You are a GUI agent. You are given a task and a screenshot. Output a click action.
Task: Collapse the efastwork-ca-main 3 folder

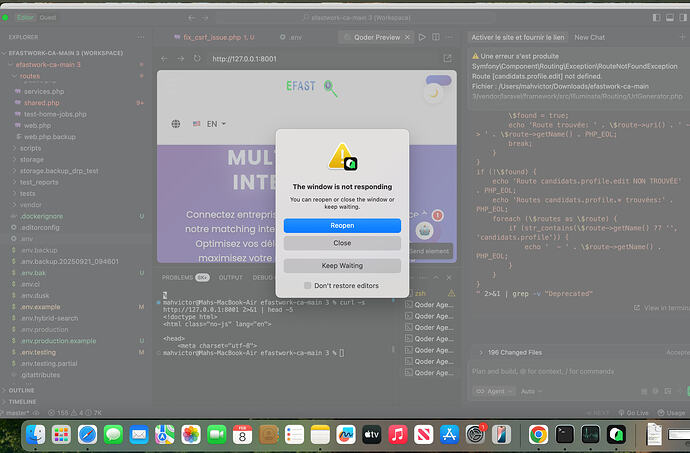click(x=48, y=65)
